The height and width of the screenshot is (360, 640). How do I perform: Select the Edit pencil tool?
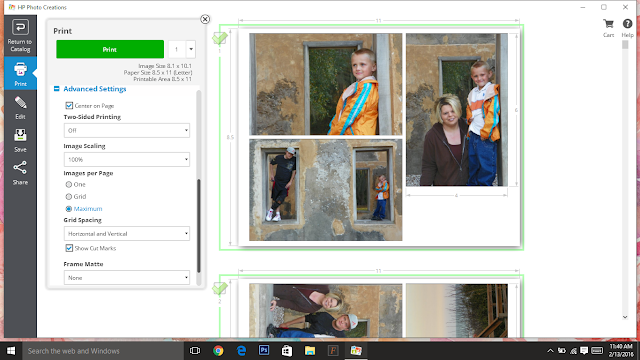[20, 103]
